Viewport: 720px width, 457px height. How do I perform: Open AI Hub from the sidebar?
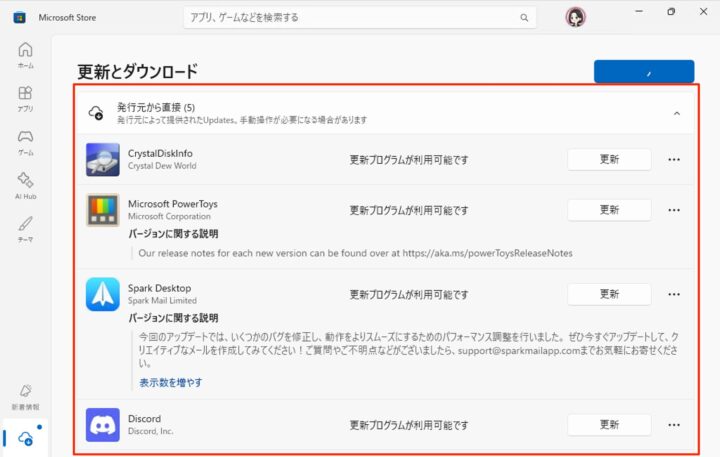pos(25,184)
